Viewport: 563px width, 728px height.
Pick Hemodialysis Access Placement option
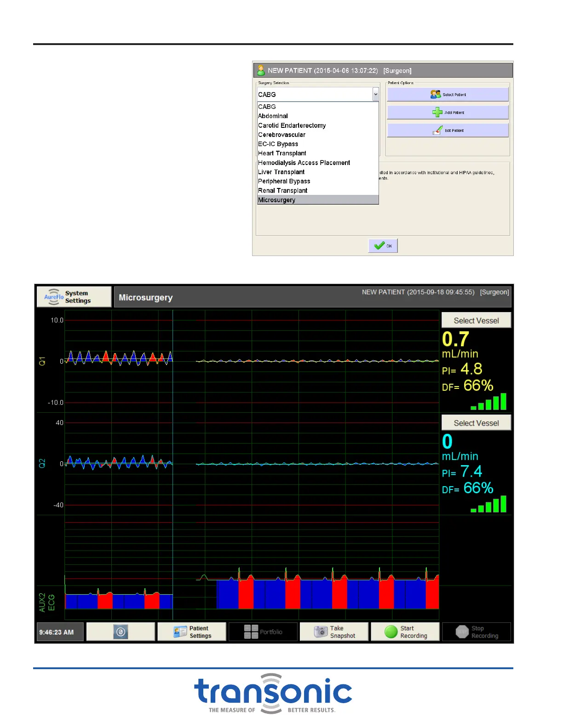[304, 163]
